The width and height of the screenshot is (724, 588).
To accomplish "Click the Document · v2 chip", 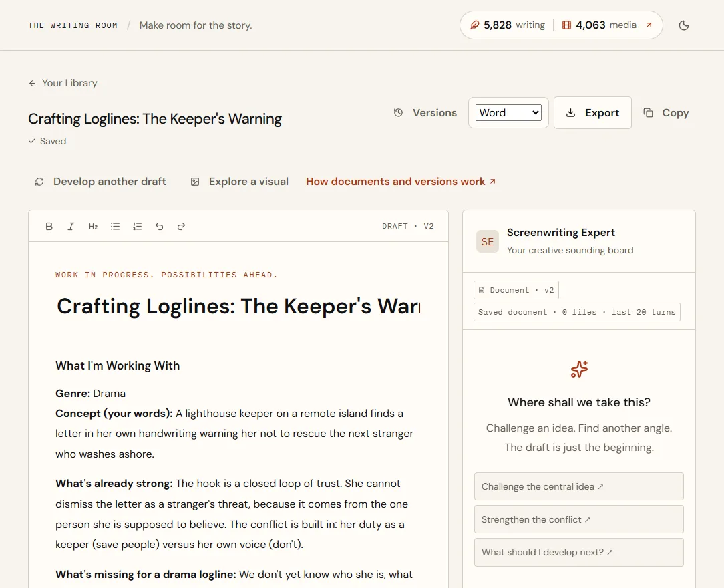I will (516, 290).
